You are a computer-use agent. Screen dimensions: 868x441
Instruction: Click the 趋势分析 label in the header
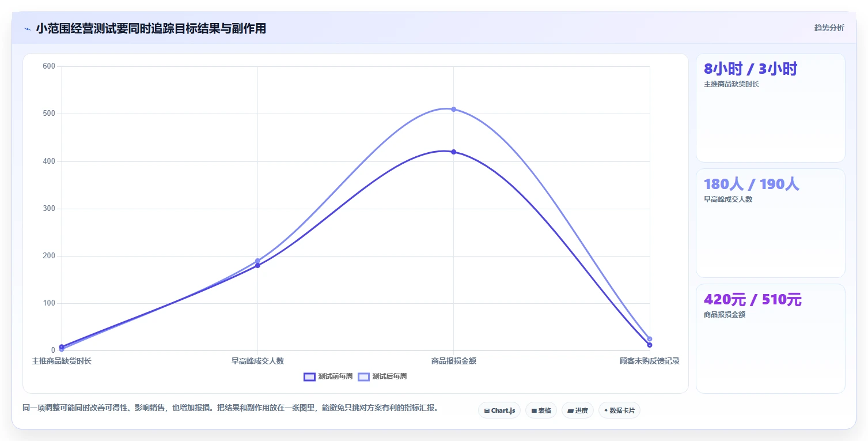pyautogui.click(x=829, y=28)
